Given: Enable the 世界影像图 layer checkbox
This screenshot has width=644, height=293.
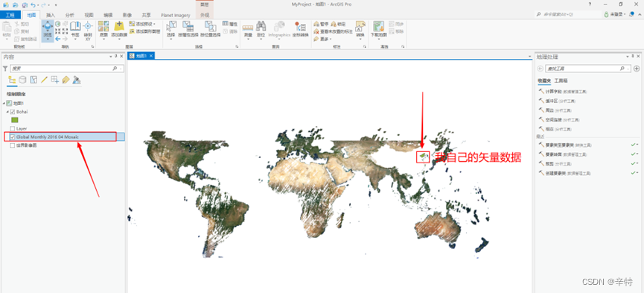Looking at the screenshot, I should click(x=13, y=145).
